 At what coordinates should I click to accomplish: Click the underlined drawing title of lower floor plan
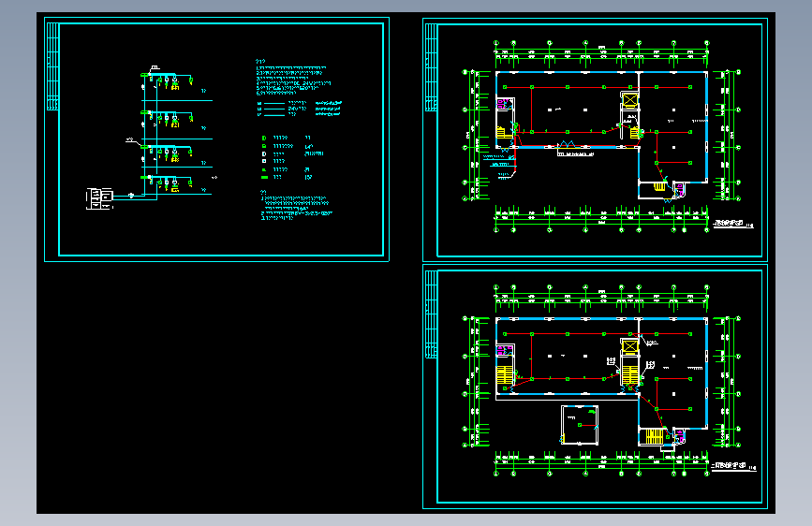(x=733, y=466)
